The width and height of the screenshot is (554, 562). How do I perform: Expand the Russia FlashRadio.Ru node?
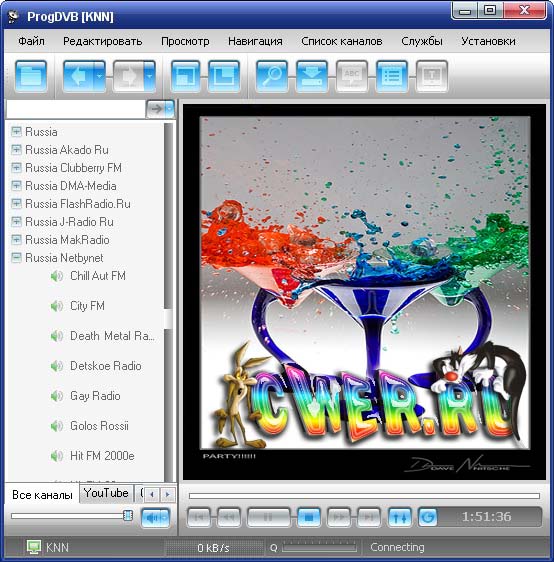click(x=16, y=204)
